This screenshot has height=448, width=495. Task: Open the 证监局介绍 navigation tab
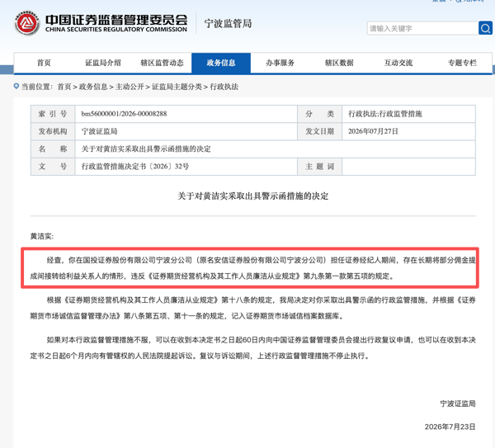click(x=103, y=63)
